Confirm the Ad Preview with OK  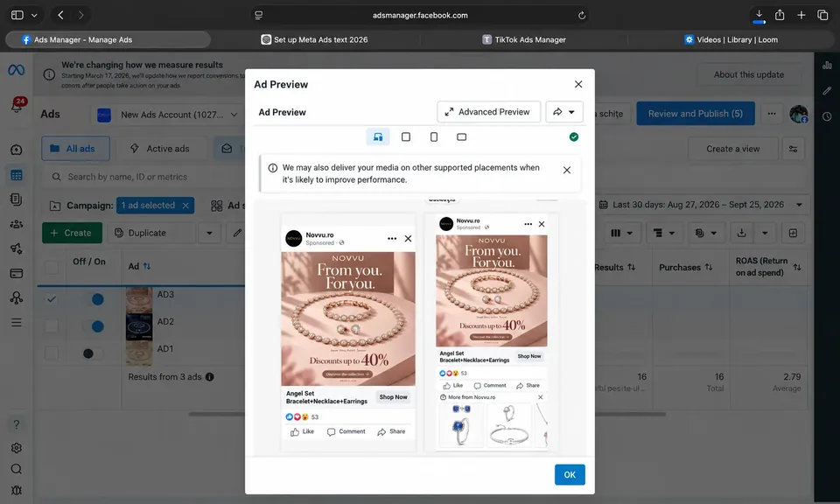570,474
